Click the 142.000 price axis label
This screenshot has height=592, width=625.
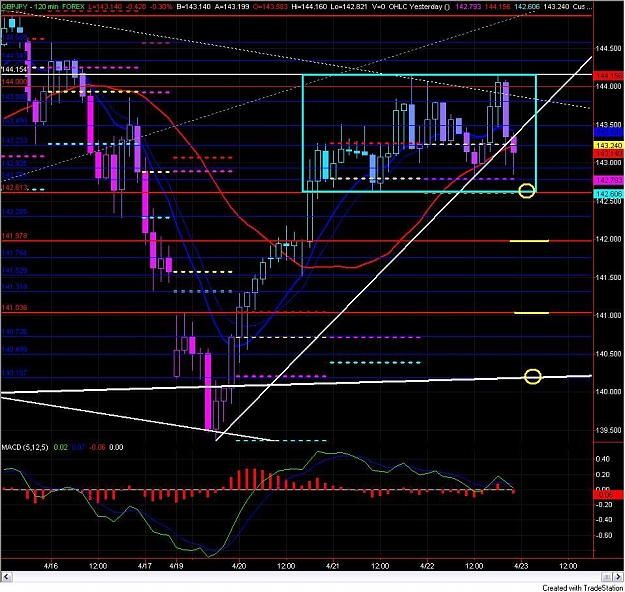click(608, 239)
